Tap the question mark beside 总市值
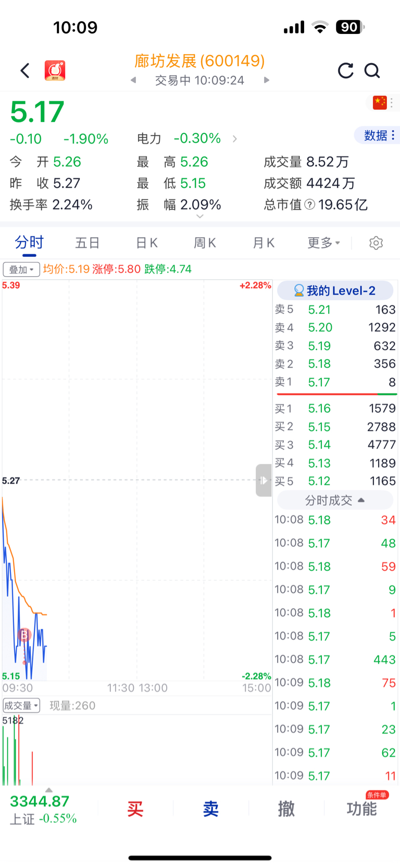 point(309,205)
